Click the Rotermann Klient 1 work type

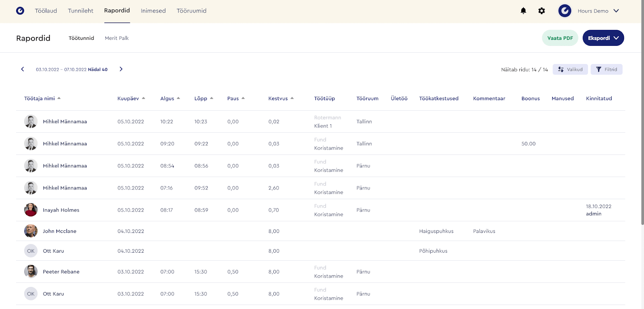pyautogui.click(x=328, y=122)
